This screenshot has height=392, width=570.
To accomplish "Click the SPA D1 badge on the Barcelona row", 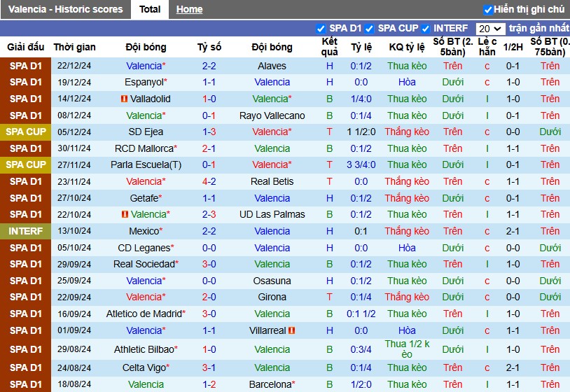I will [x=25, y=384].
